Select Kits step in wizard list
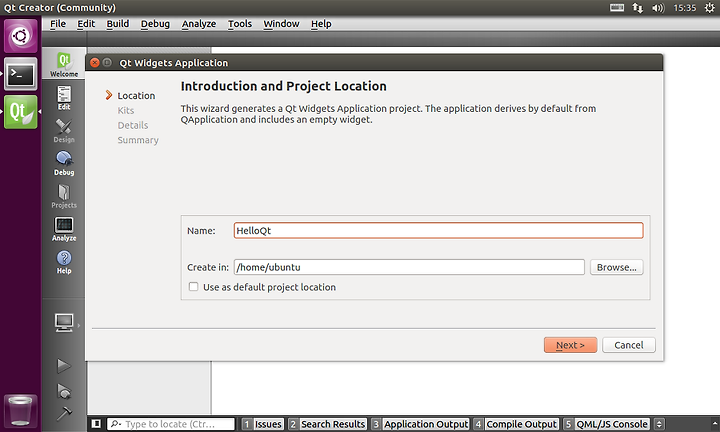720x432 pixels. point(126,111)
